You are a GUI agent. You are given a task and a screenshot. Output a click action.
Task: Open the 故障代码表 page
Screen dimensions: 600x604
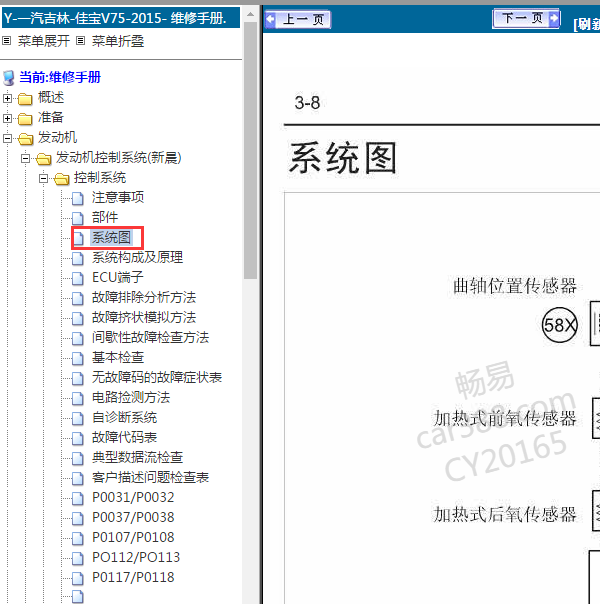click(x=124, y=438)
